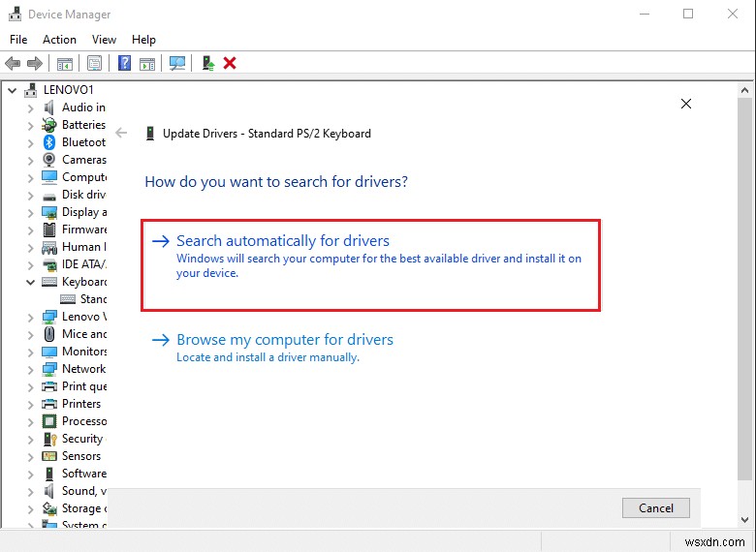Open the Action menu

59,40
